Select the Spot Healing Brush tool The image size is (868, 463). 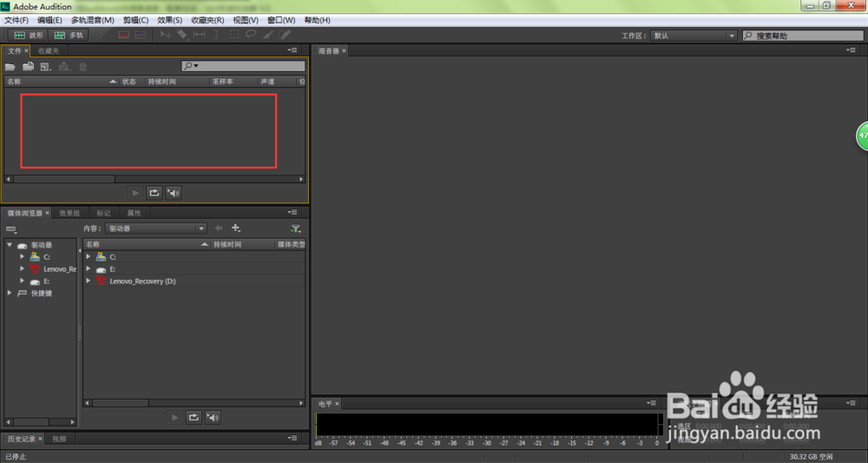point(285,35)
